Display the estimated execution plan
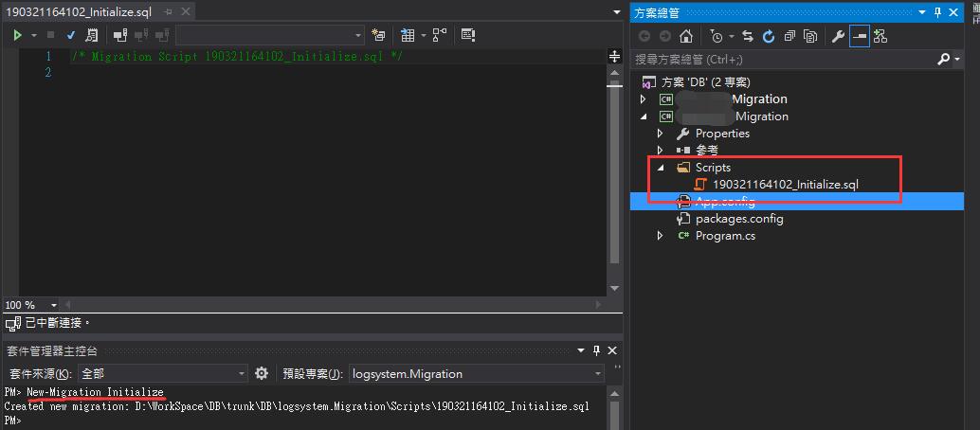980x430 pixels. point(91,36)
